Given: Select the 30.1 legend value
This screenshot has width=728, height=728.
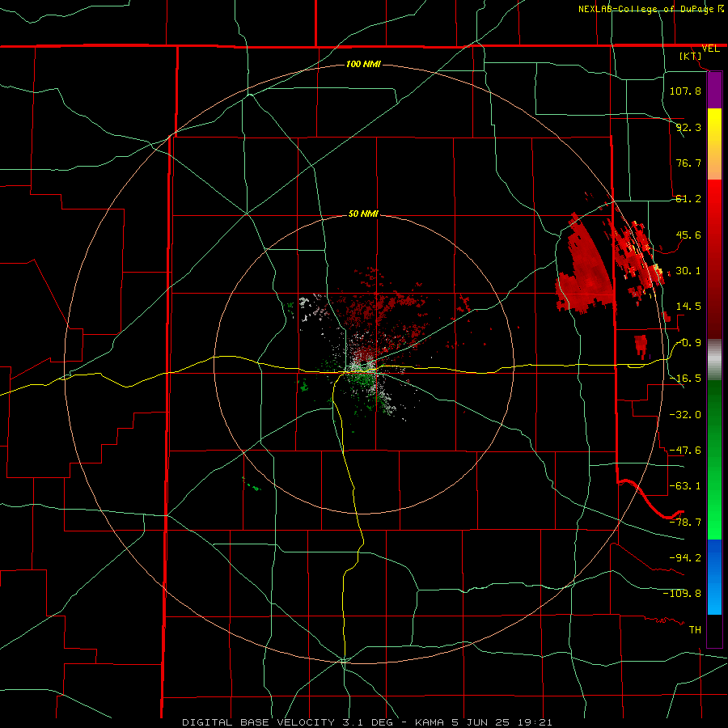Looking at the screenshot, I should coord(688,271).
